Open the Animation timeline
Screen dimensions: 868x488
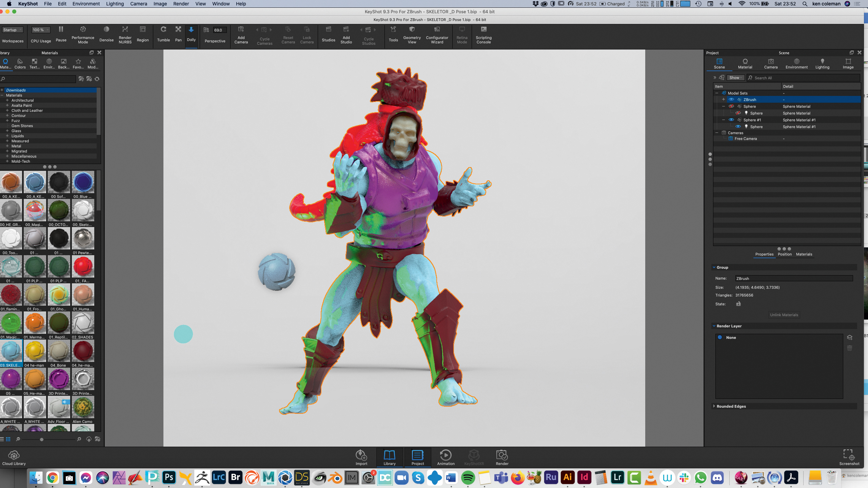click(446, 457)
